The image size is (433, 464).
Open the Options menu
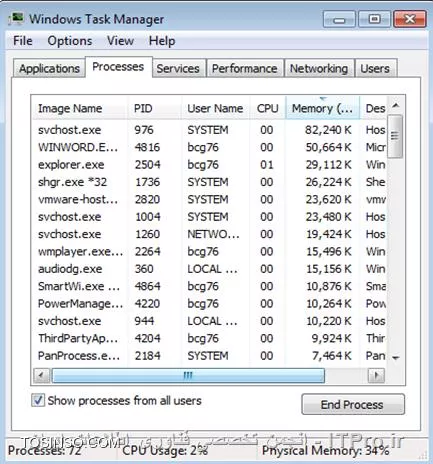pyautogui.click(x=70, y=41)
